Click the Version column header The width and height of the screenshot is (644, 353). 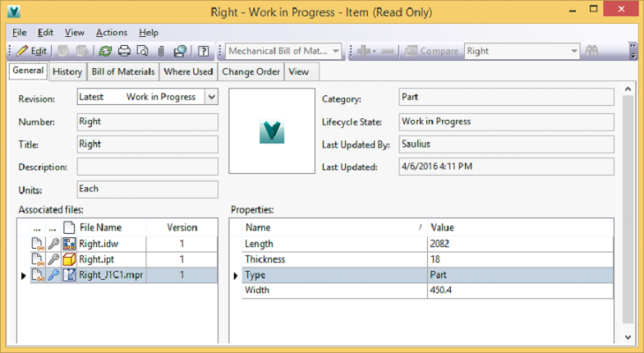coord(182,228)
